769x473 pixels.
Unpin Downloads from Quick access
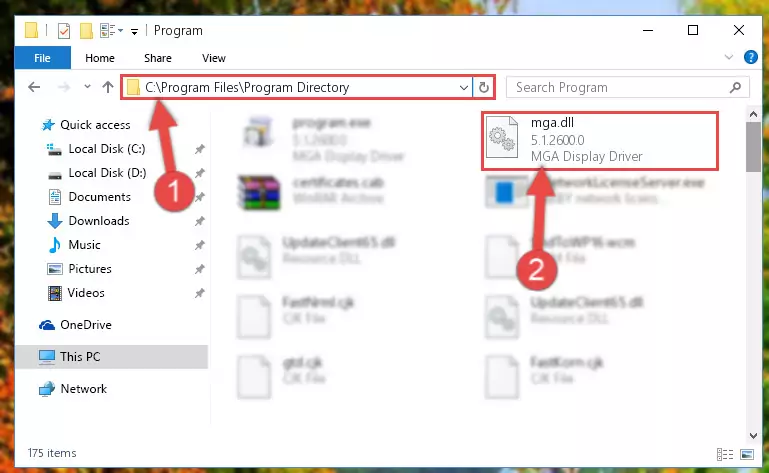200,221
